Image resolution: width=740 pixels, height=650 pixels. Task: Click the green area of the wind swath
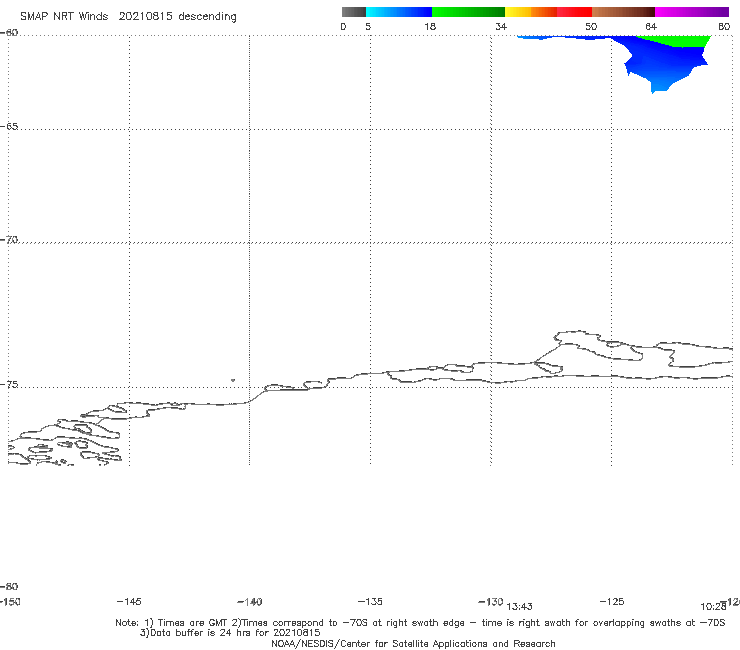click(x=680, y=41)
